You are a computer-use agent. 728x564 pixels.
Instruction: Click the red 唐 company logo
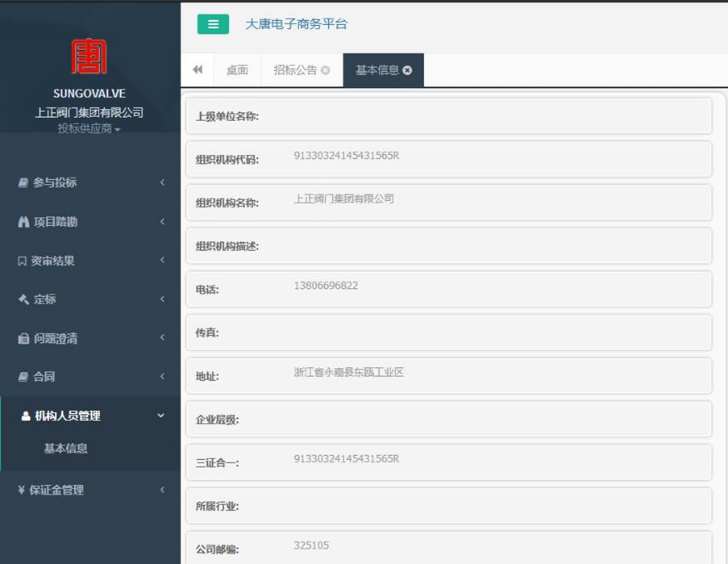pos(89,56)
